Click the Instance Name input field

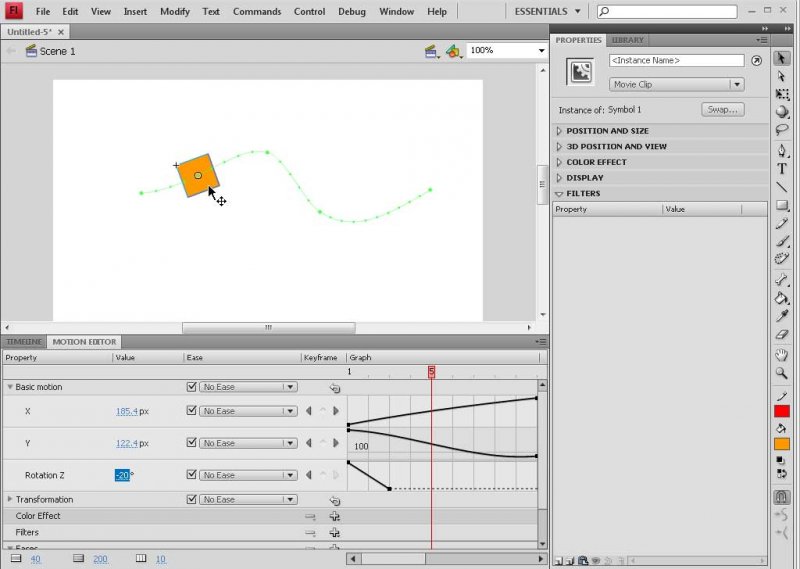point(676,61)
